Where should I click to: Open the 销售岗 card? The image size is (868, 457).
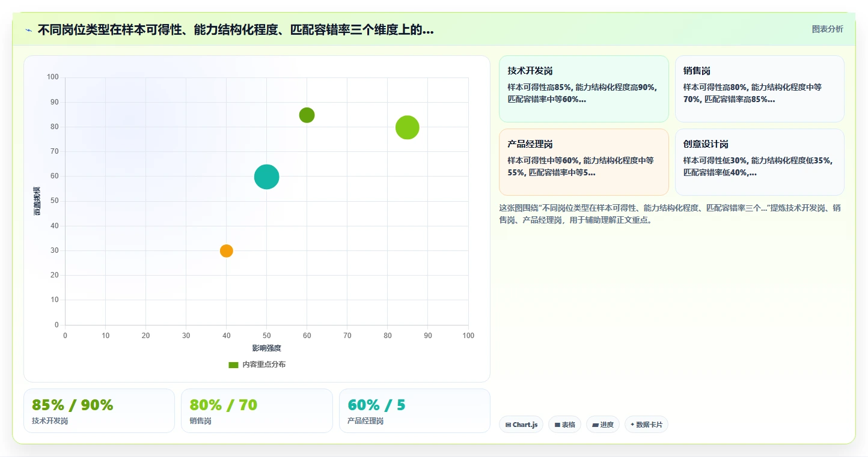click(759, 89)
